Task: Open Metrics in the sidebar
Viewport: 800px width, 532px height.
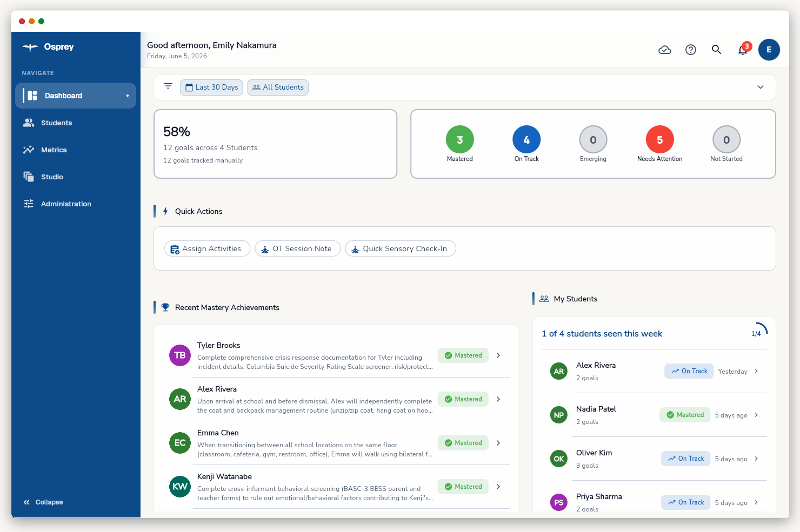Action: tap(76, 150)
